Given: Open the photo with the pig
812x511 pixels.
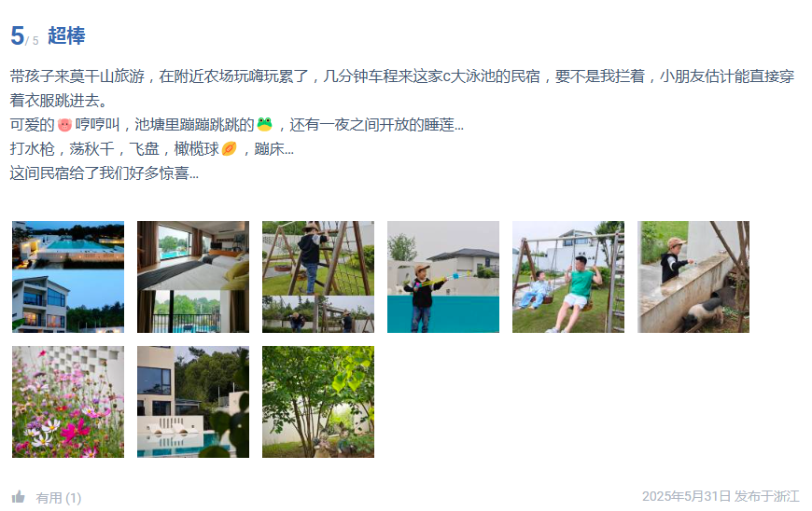Looking at the screenshot, I should click(x=693, y=277).
